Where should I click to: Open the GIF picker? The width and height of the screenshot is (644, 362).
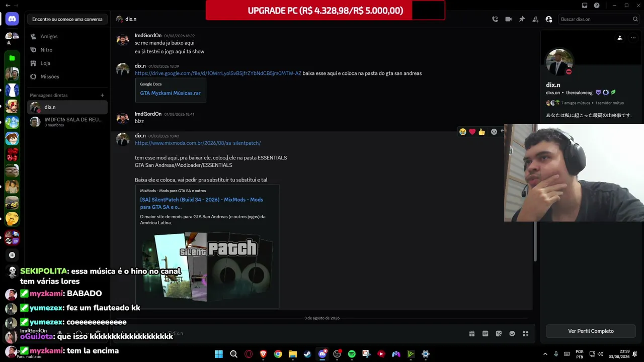pyautogui.click(x=486, y=333)
